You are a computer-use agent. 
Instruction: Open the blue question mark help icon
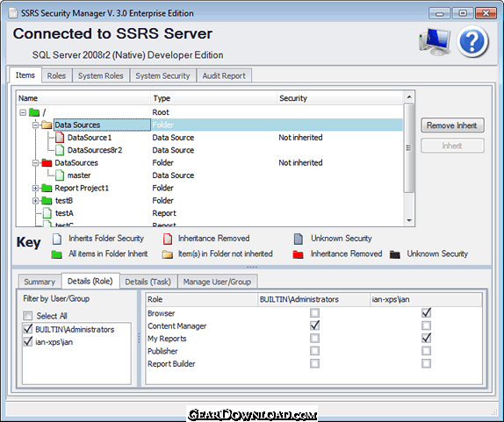pos(472,42)
